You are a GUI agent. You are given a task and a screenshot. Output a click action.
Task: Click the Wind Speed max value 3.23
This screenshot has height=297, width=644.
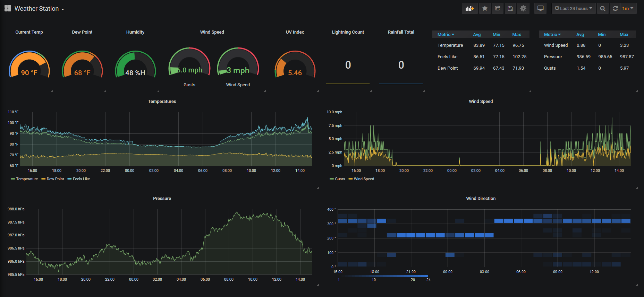pyautogui.click(x=625, y=45)
